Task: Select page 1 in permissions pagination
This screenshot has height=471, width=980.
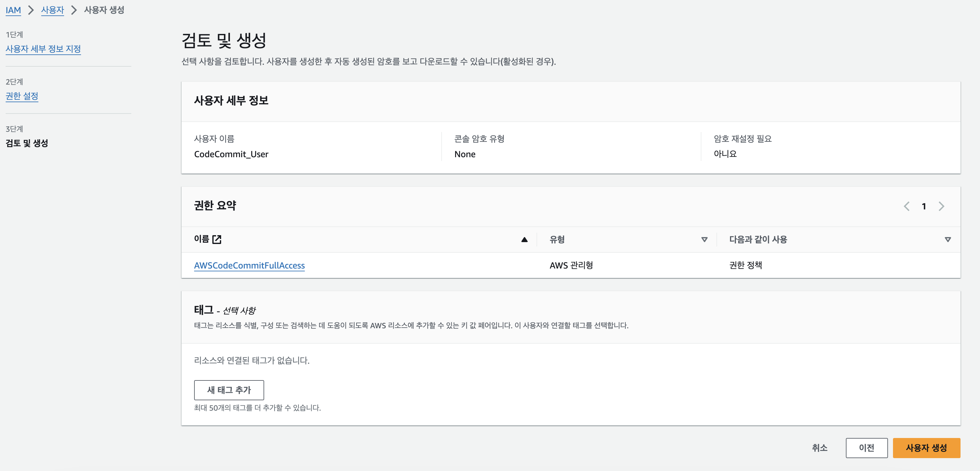Action: point(924,206)
